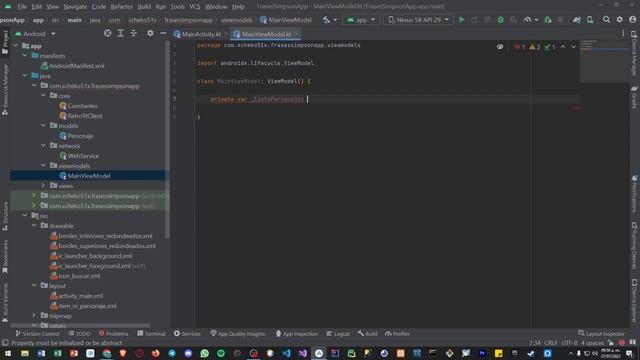Image resolution: width=640 pixels, height=360 pixels.
Task: Click the red error count indicator
Action: point(520,47)
